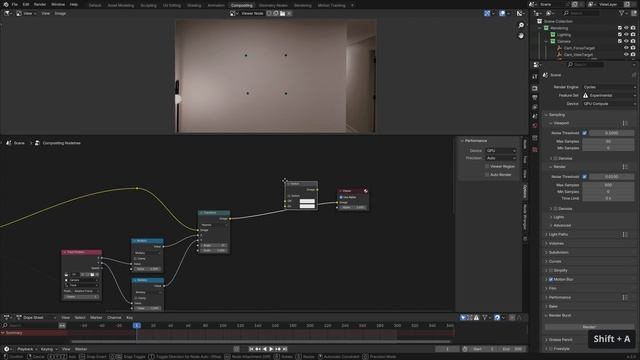
Task: Click the Image menu in viewer header
Action: point(60,13)
